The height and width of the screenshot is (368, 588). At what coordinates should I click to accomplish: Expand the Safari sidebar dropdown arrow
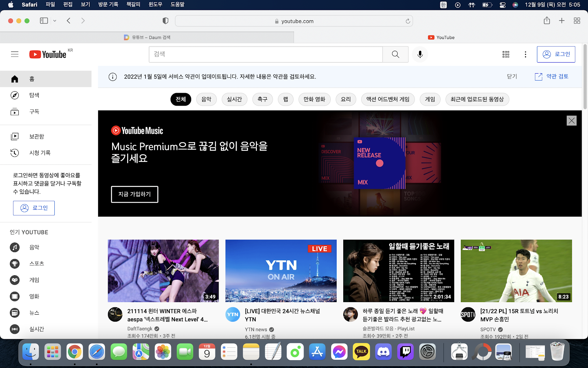(55, 21)
